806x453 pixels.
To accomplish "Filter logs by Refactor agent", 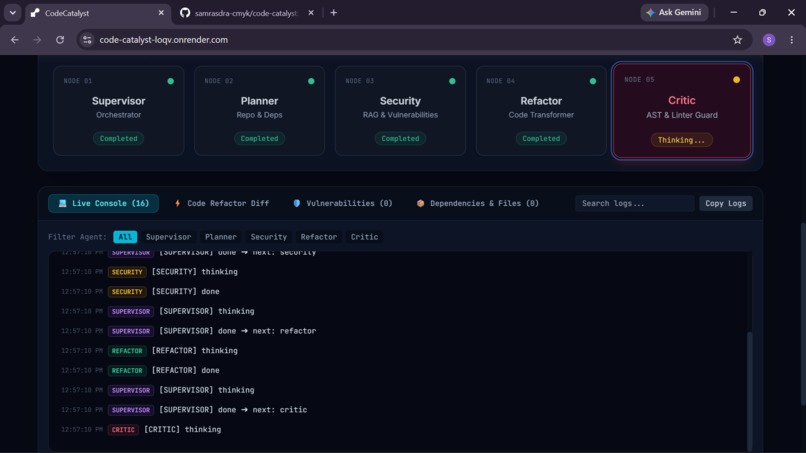I will pyautogui.click(x=319, y=237).
